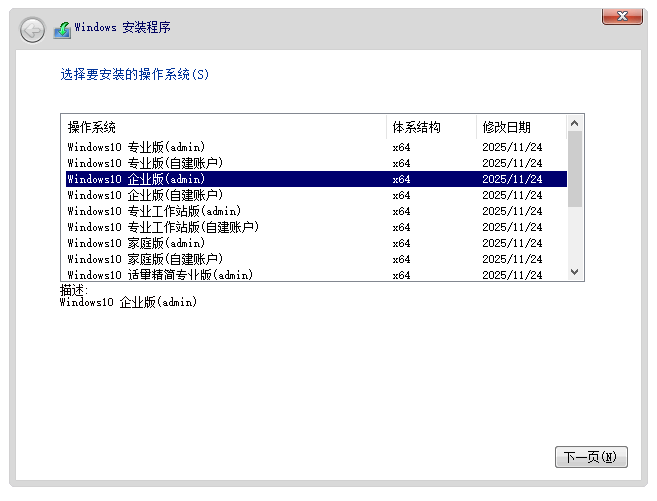Viewport: 657px width, 501px height.
Task: Select Windows10 家庭版(自建账户) row
Action: (x=316, y=259)
